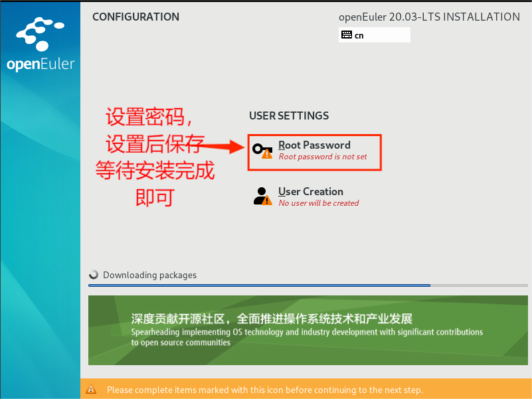The height and width of the screenshot is (399, 532).
Task: Click the warning triangle in the orange bar
Action: [x=91, y=389]
